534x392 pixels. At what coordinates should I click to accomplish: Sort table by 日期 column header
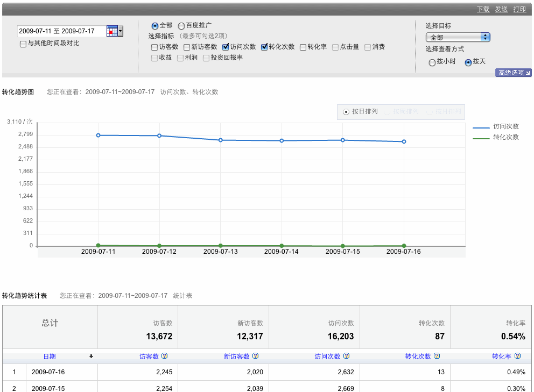(x=50, y=357)
